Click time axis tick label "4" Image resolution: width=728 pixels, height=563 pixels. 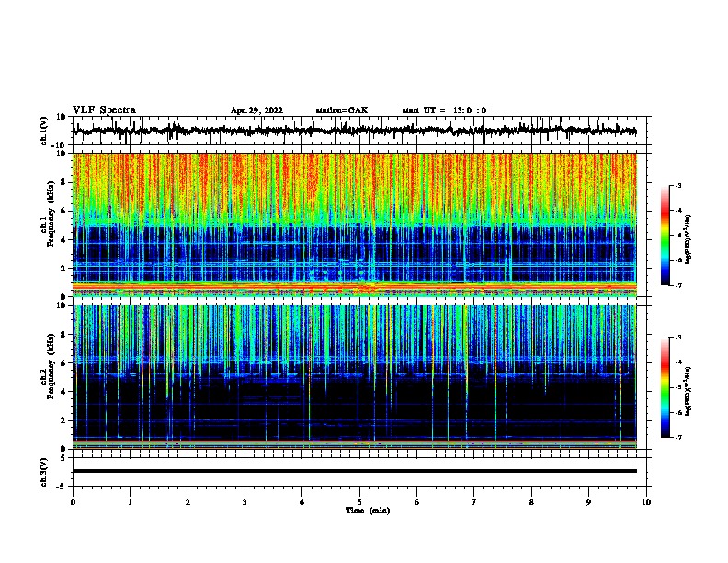302,502
